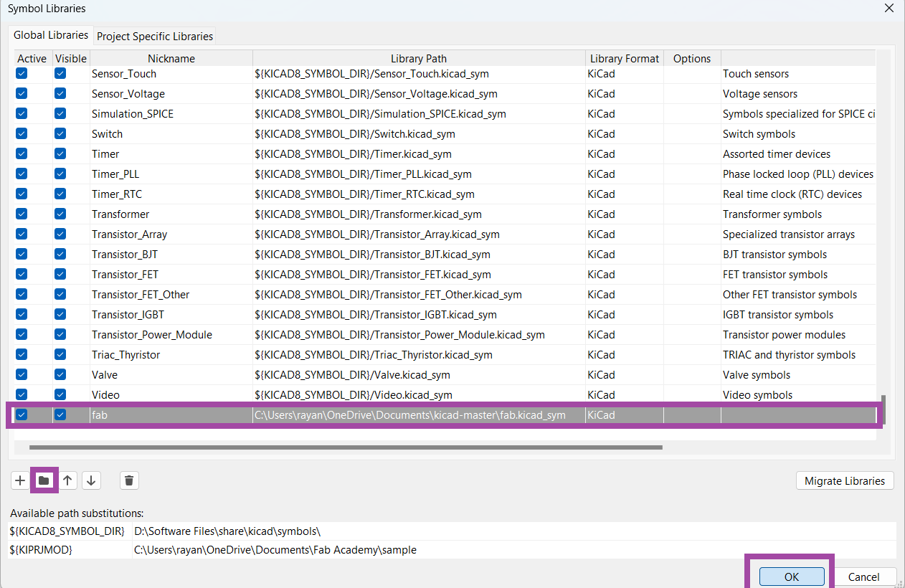Click the trash icon to delete library
The image size is (905, 588).
(x=129, y=480)
